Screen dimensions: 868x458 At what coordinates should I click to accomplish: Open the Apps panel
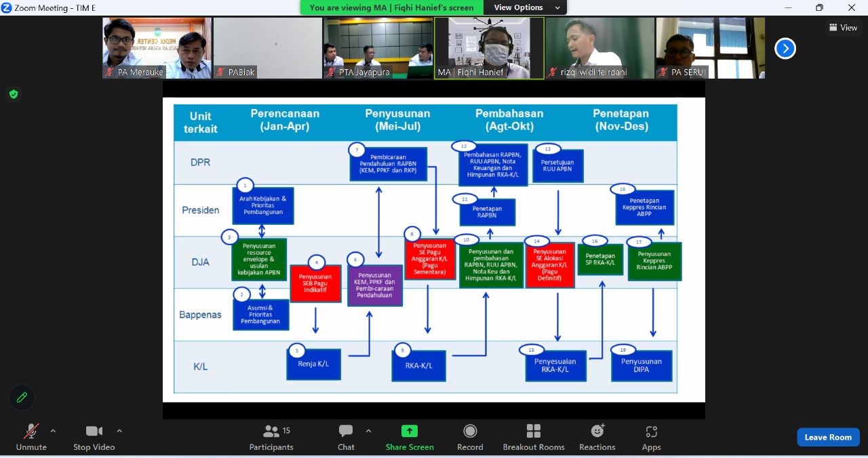(651, 437)
